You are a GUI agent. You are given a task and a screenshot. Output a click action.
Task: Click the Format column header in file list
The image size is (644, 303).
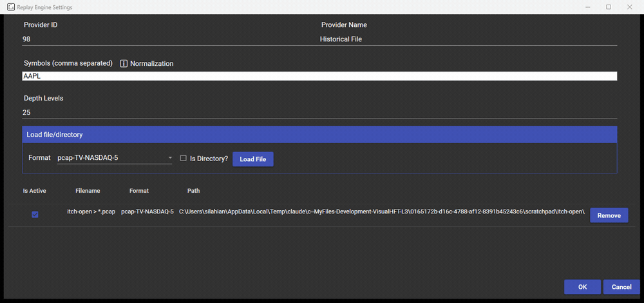139,191
